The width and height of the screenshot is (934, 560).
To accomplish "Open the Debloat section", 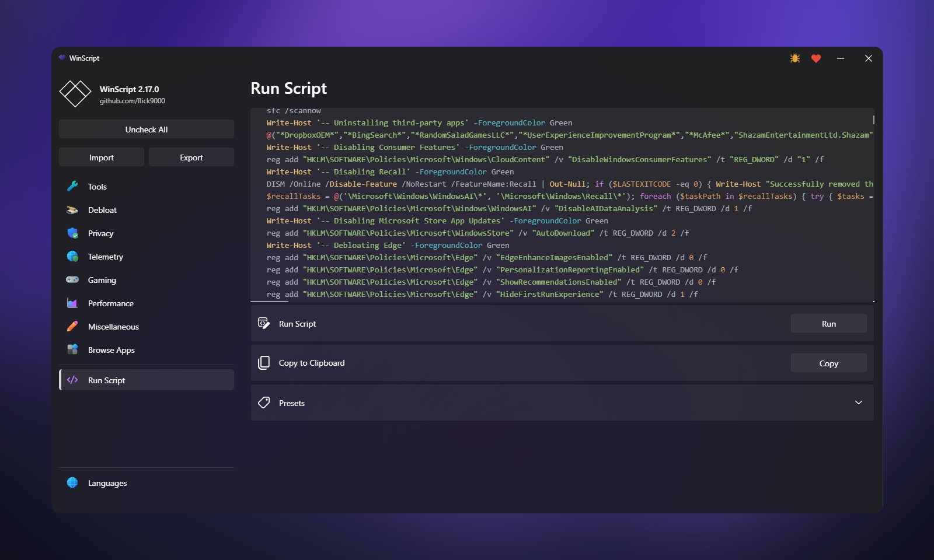I will coord(147,210).
